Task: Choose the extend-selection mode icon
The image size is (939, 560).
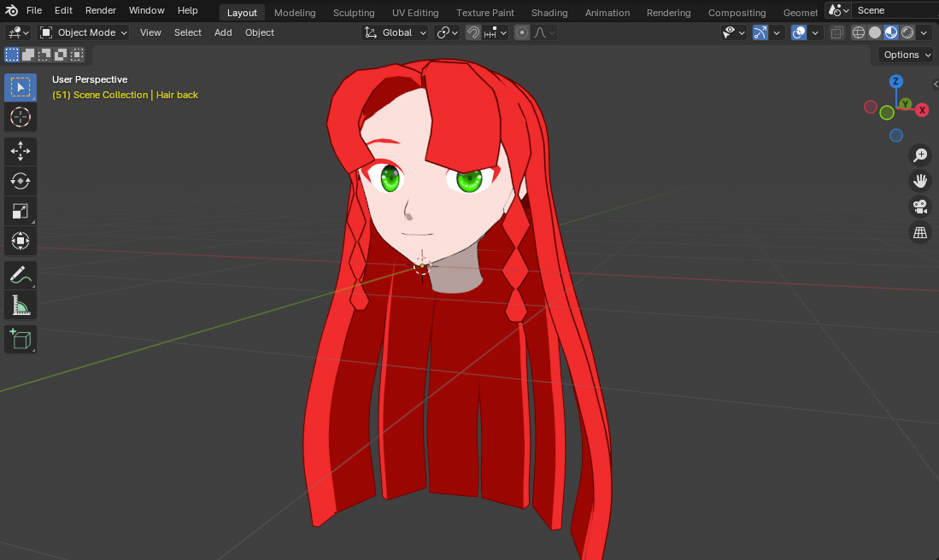Action: click(28, 55)
